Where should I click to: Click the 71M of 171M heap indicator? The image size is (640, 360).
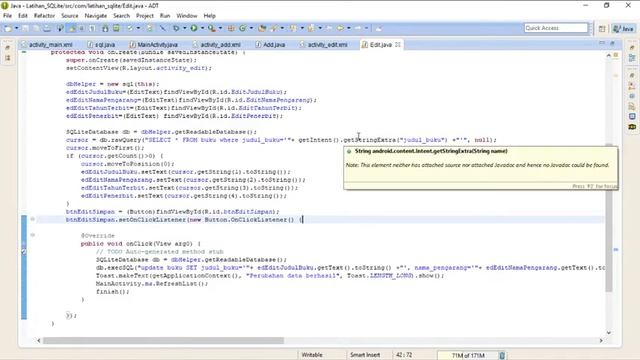(x=467, y=356)
